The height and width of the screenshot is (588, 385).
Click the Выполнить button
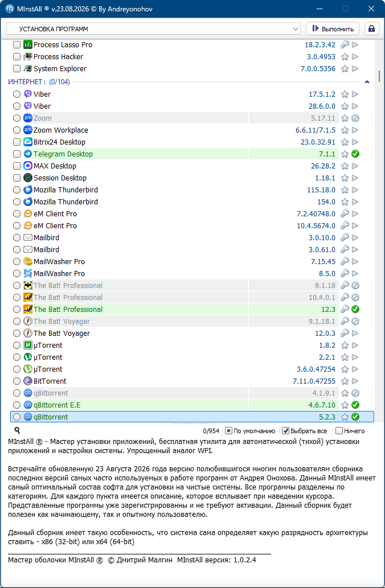pyautogui.click(x=333, y=29)
